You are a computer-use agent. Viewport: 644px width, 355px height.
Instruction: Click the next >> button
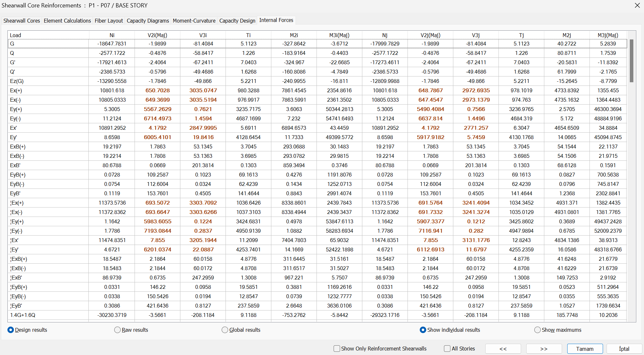[544, 349]
